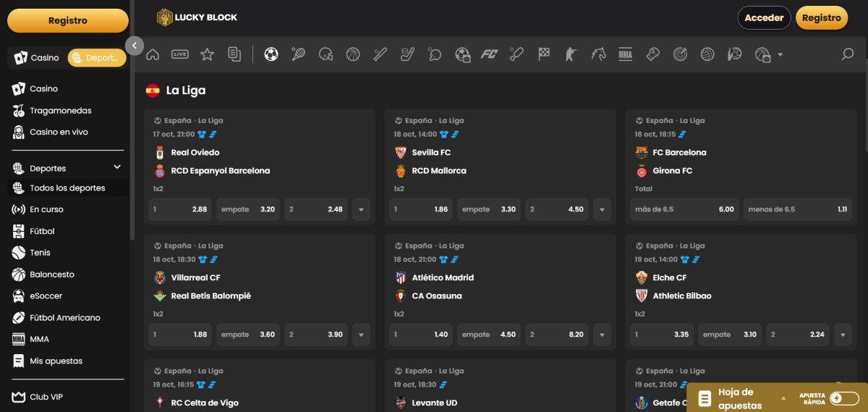This screenshot has width=868, height=412.
Task: Toggle the Apuesta Rápida switch
Action: 844,398
